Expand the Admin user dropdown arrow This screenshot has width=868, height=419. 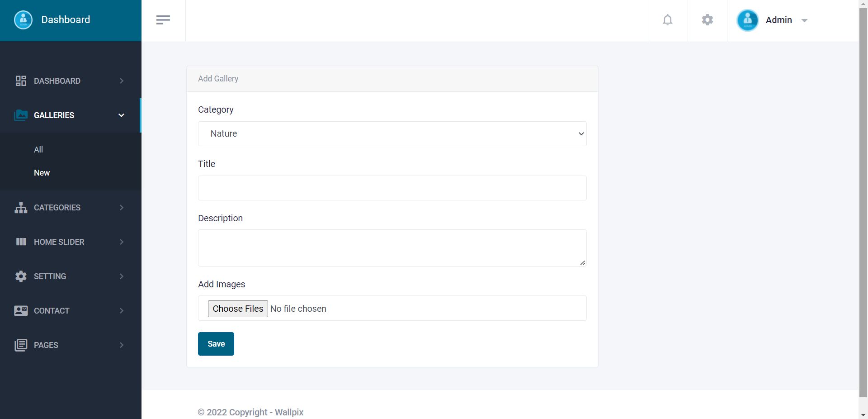click(804, 20)
